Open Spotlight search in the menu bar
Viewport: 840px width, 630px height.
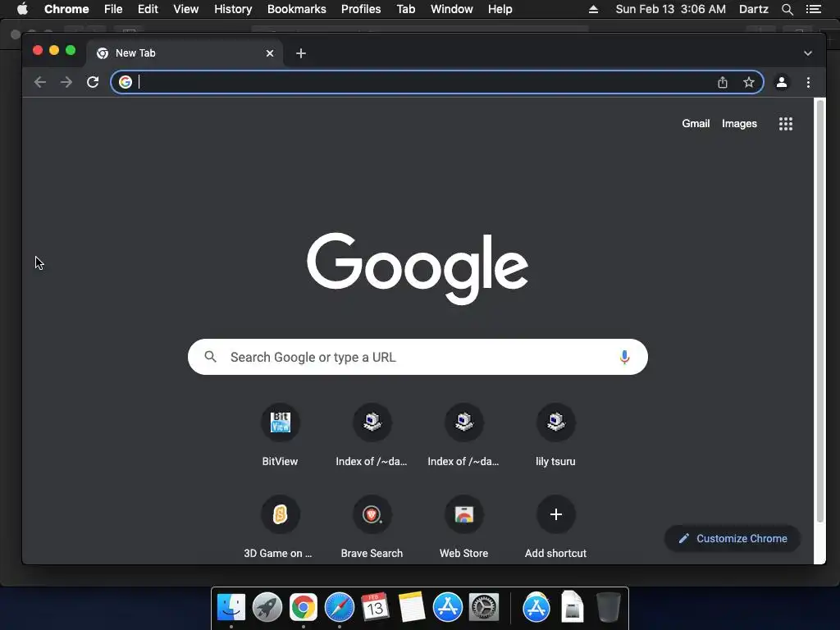(787, 9)
